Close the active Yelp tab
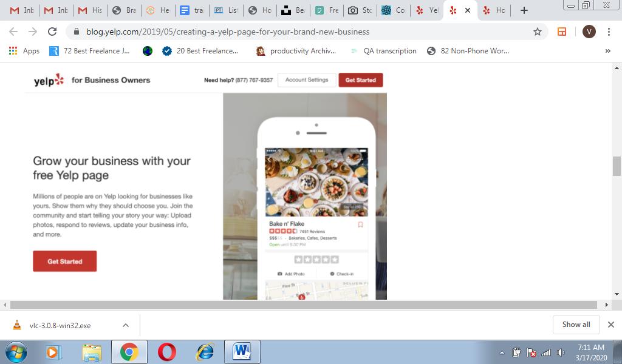Screen dimensions: 622x364 pyautogui.click(x=468, y=10)
